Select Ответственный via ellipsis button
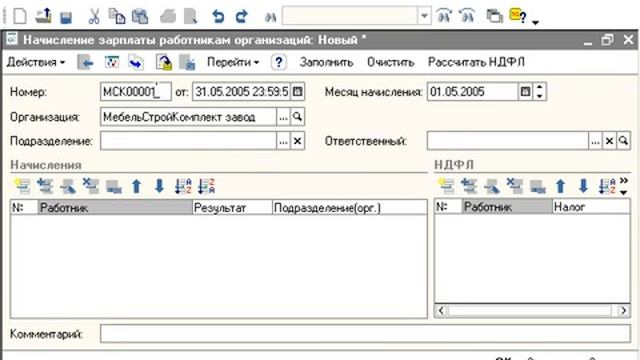This screenshot has width=640, height=360. point(595,141)
